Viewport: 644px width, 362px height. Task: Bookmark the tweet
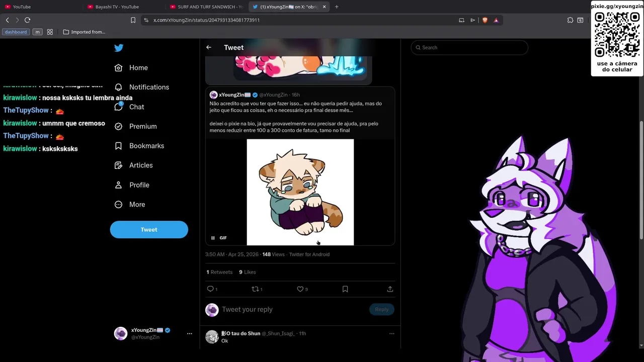click(x=345, y=289)
